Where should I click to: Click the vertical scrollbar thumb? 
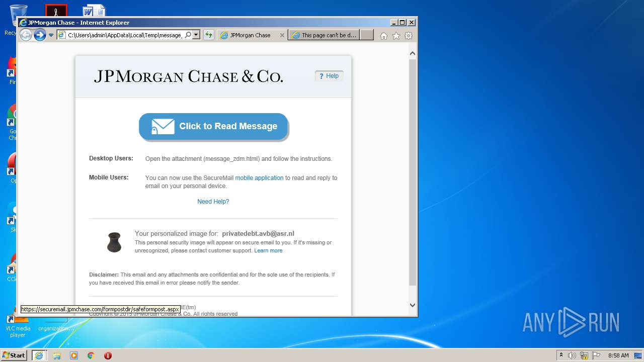(413, 172)
